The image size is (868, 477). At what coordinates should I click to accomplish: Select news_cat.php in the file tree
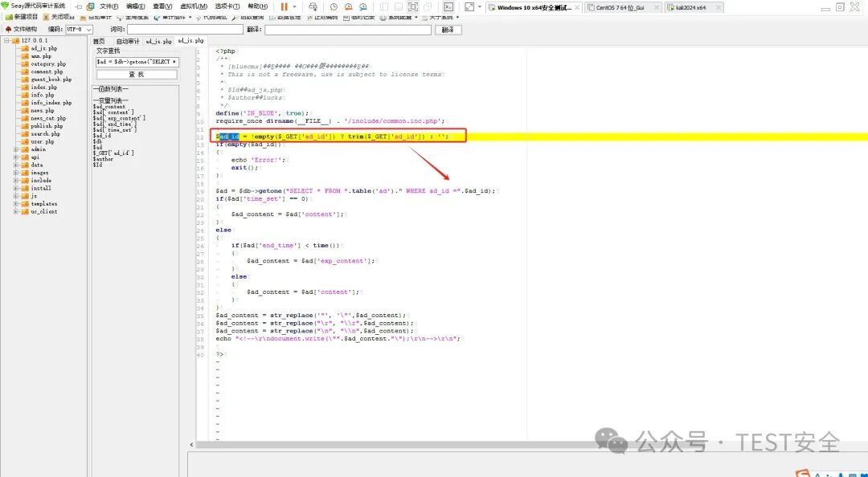tap(48, 118)
